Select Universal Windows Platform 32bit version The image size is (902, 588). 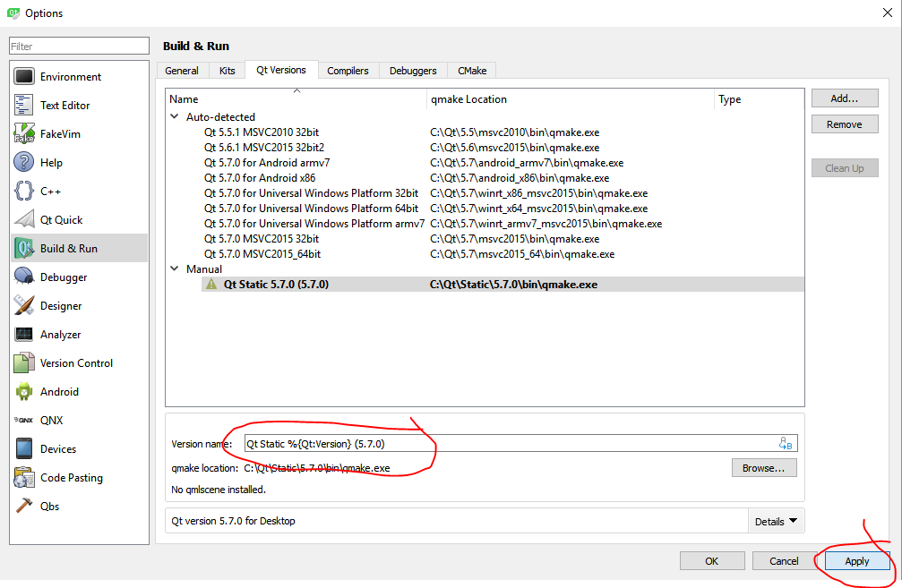[311, 193]
